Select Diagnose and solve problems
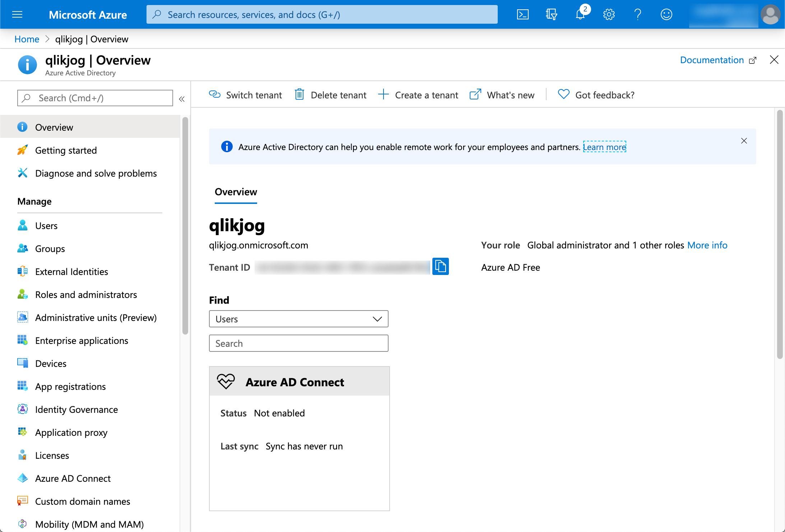 (90, 173)
